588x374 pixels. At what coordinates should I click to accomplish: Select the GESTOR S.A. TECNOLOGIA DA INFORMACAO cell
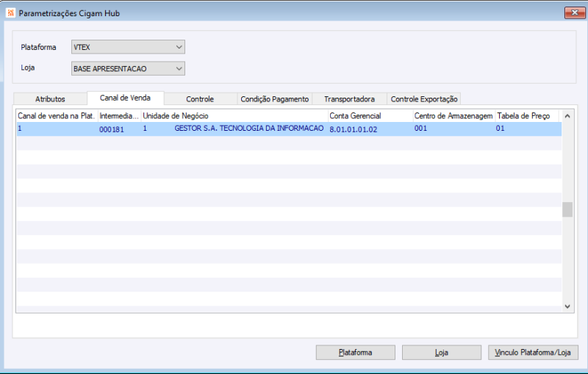(249, 128)
